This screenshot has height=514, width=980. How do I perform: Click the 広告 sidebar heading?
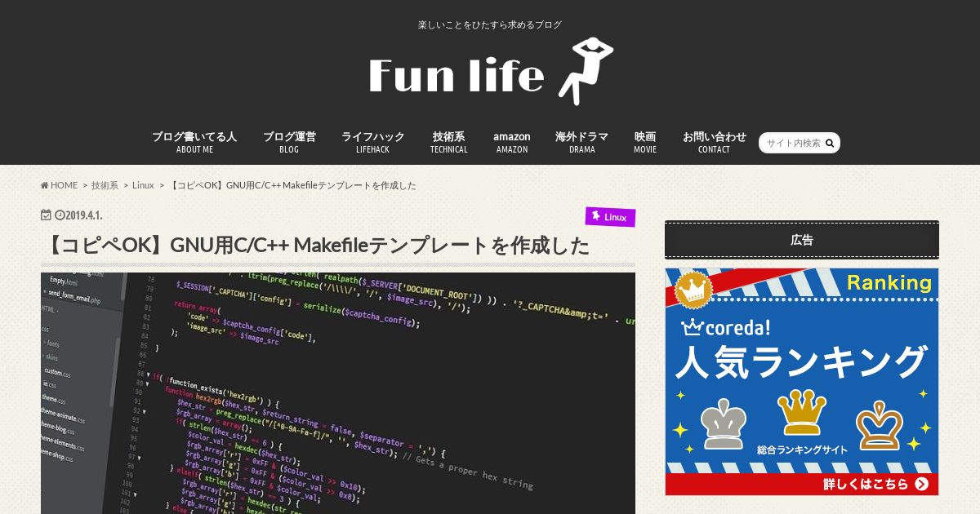pyautogui.click(x=802, y=240)
